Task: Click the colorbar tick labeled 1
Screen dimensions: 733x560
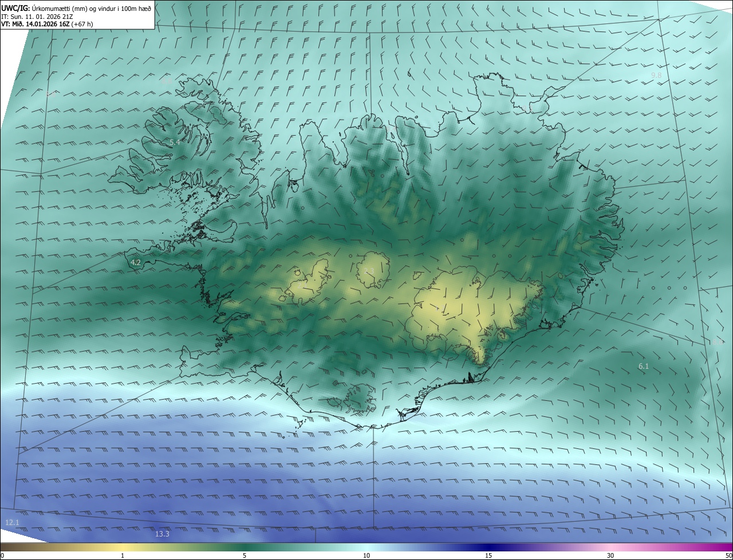Action: (x=123, y=555)
